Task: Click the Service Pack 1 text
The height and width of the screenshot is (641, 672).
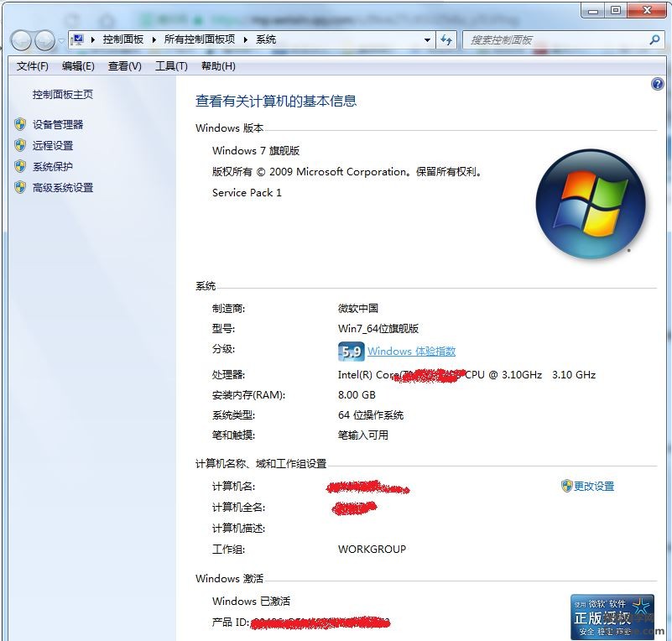Action: point(247,193)
